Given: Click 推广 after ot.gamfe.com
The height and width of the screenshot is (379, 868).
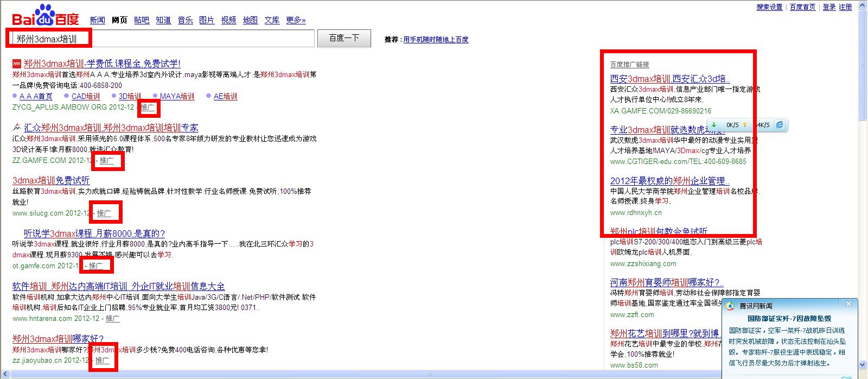Looking at the screenshot, I should click(96, 266).
